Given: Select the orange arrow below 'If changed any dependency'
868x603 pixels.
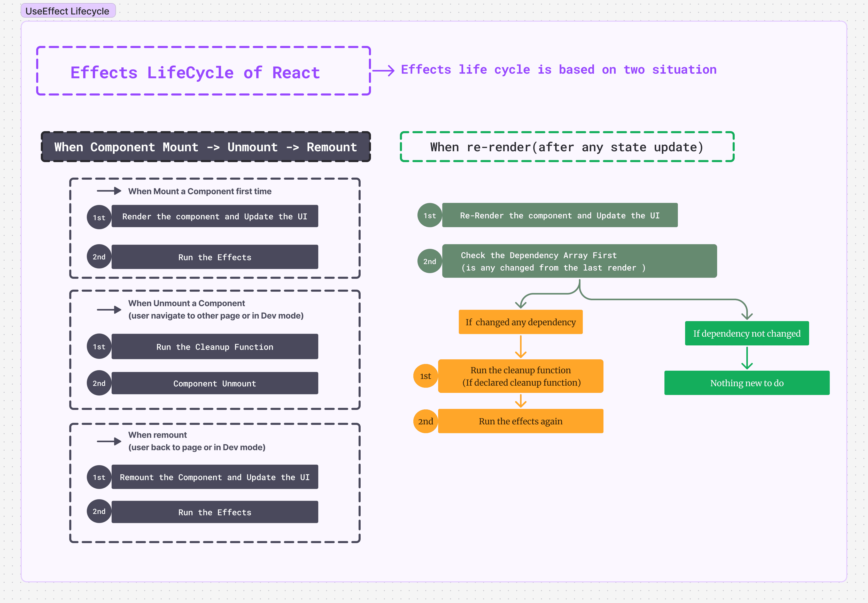Looking at the screenshot, I should pos(521,346).
